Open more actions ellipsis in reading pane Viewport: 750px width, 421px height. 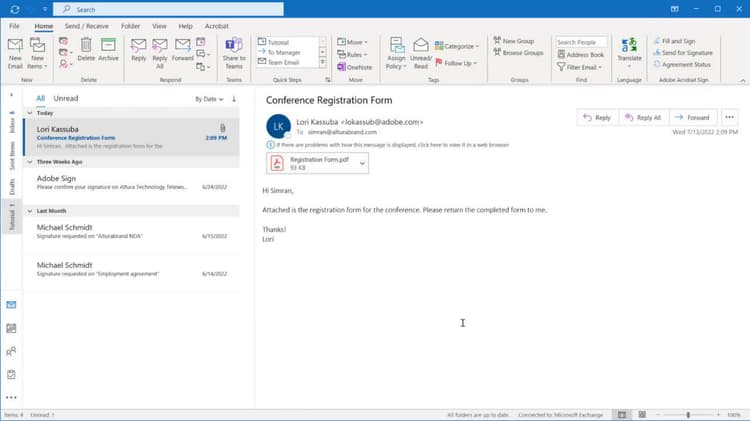coord(729,117)
